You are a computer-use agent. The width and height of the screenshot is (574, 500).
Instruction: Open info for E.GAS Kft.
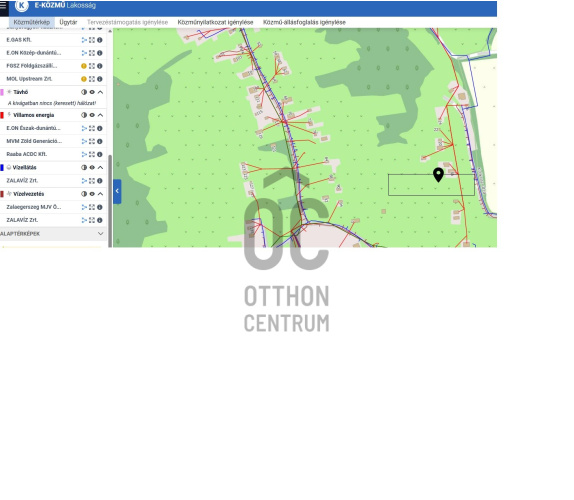tap(100, 40)
